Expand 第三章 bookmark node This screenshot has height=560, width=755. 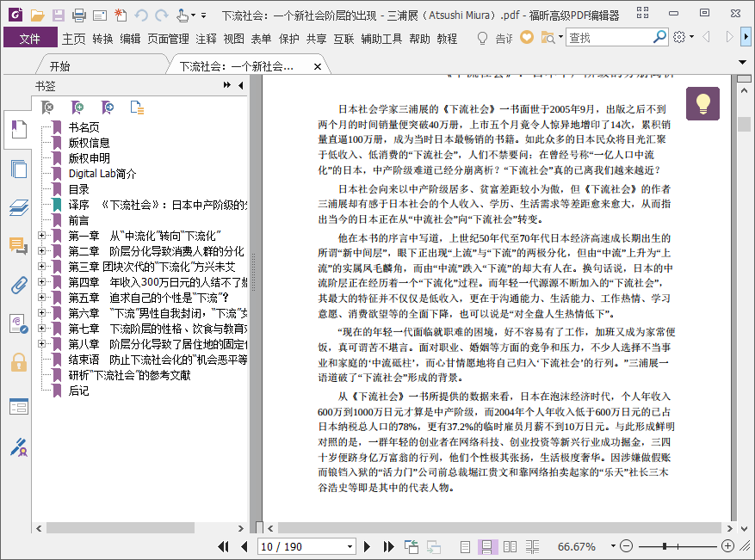[42, 266]
